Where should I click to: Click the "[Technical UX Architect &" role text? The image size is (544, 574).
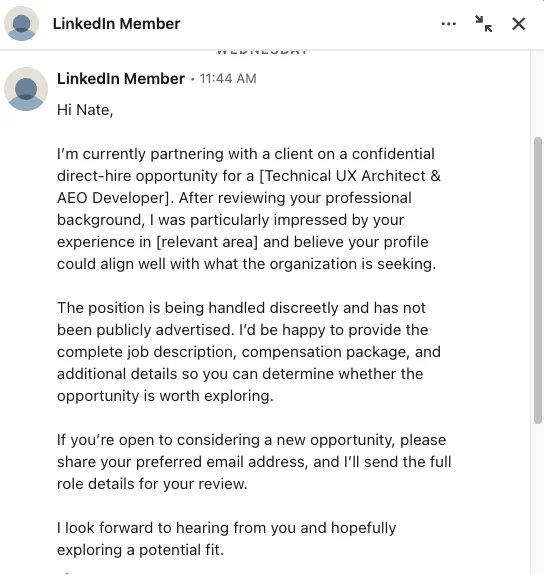click(x=350, y=176)
